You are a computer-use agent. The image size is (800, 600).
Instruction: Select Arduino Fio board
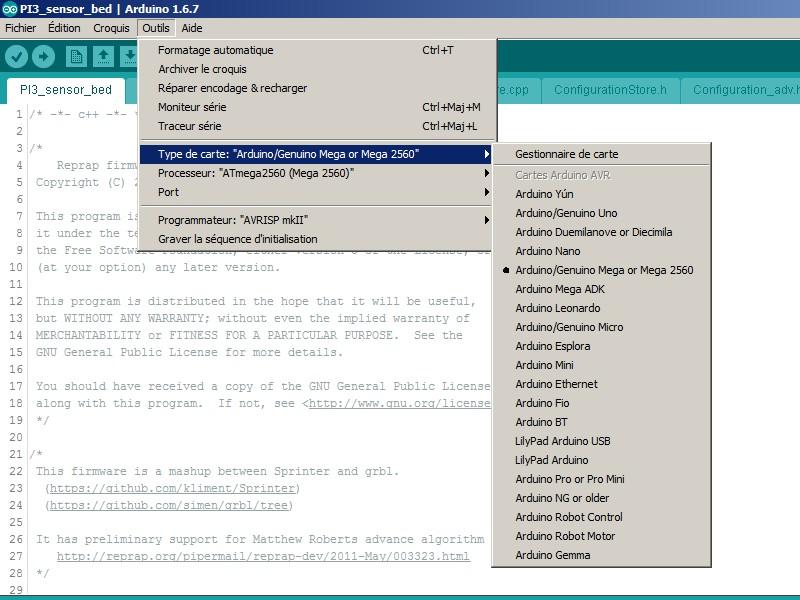(602, 403)
